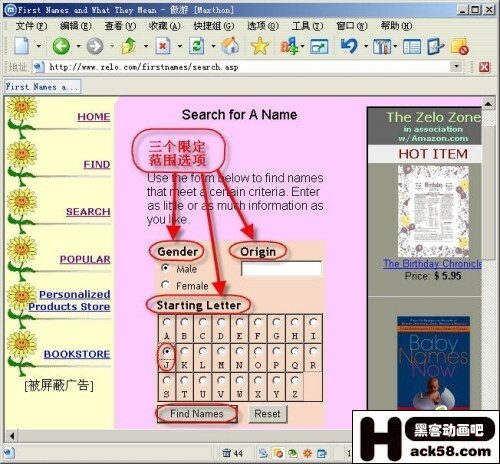Refresh the page with green arrows icon
Image resolution: width=500 pixels, height=464 pixels.
pos(197,46)
